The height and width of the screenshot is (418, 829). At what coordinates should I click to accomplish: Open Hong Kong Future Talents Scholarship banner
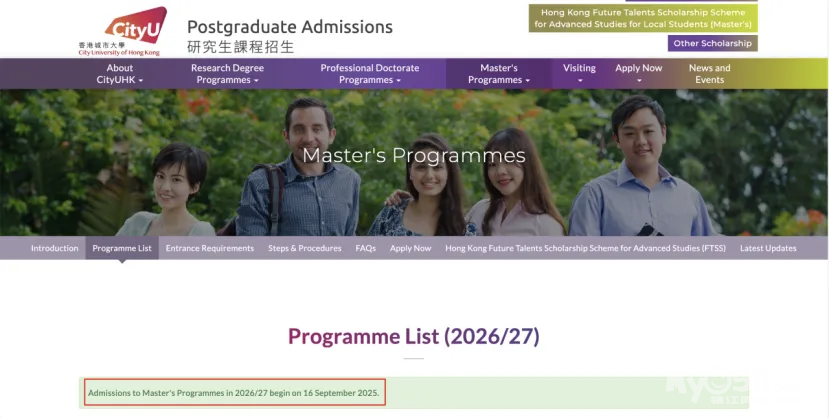[x=643, y=18]
